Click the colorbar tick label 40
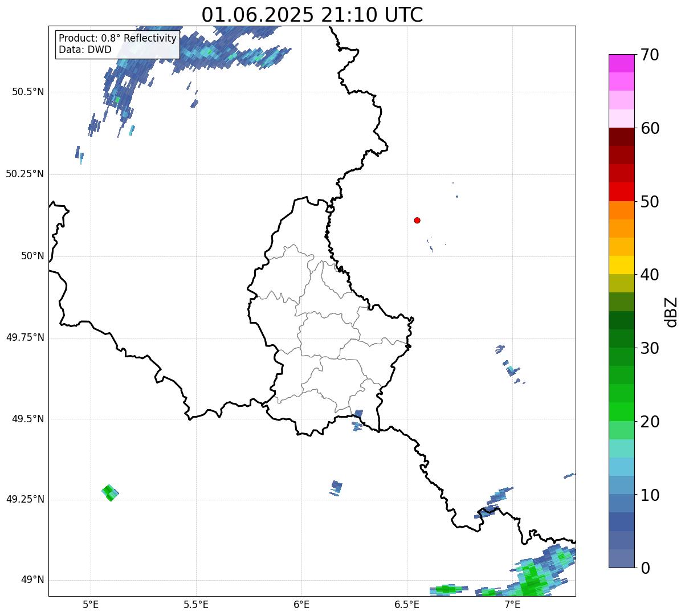Screen dimensions: 685x616 point(650,275)
